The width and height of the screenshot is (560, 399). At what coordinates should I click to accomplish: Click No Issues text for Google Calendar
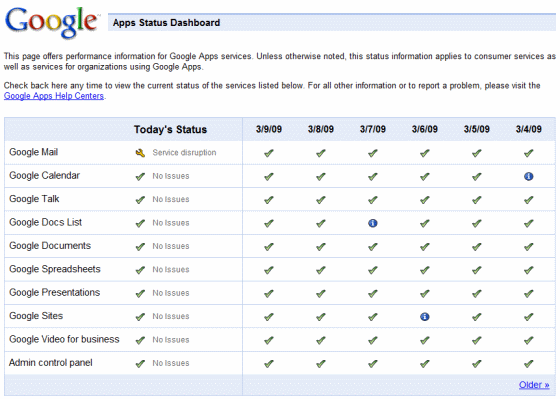(x=171, y=176)
